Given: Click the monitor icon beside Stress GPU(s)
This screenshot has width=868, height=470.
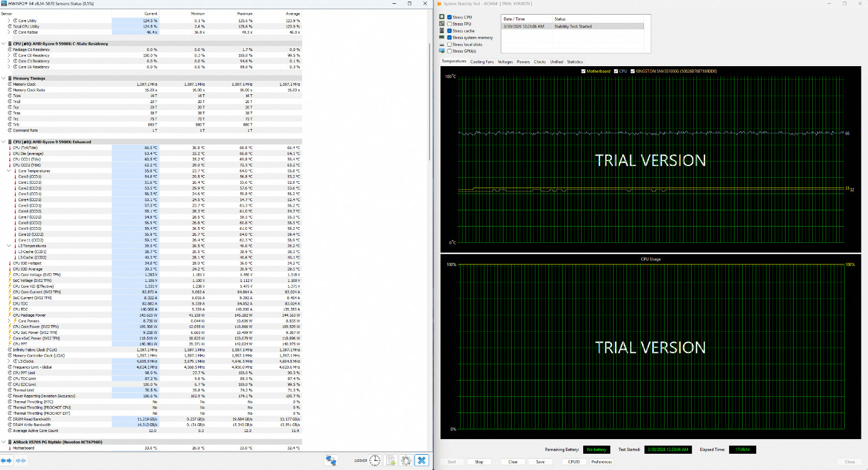Looking at the screenshot, I should [x=442, y=51].
